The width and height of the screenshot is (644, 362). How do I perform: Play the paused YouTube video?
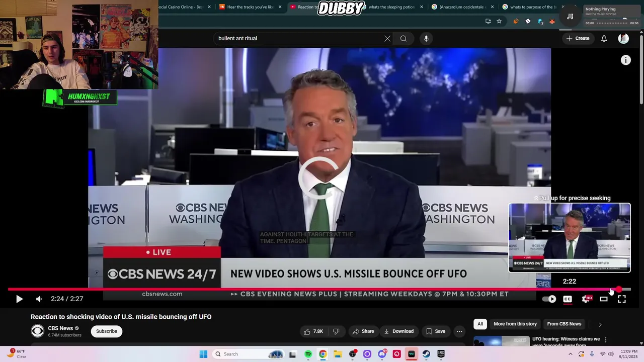click(x=19, y=299)
